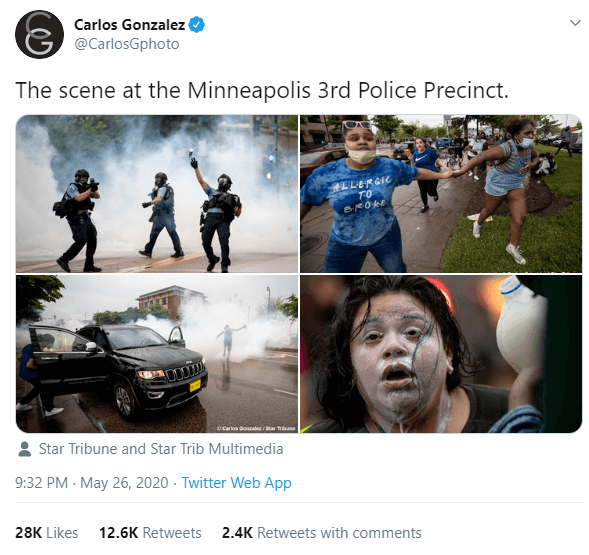This screenshot has height=555, width=589.
Task: Open photo of women running holding hands
Action: [x=441, y=194]
